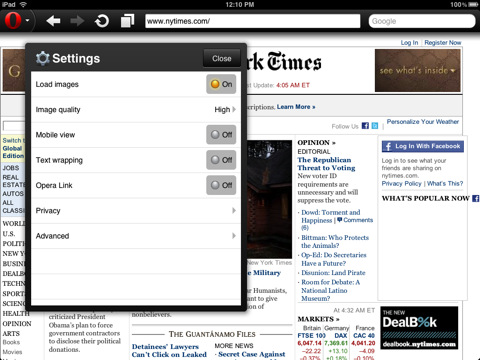Open Op-Ed: Do Secretaries Have a Future?

(x=334, y=259)
